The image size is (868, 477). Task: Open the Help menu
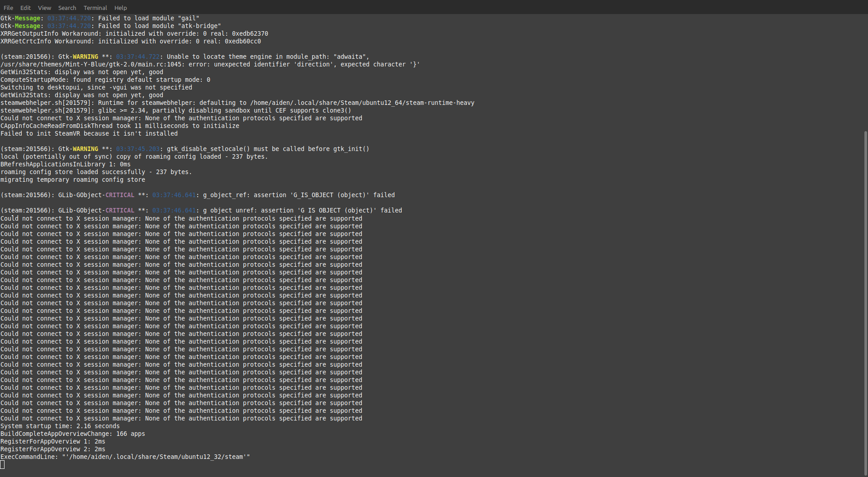point(120,8)
